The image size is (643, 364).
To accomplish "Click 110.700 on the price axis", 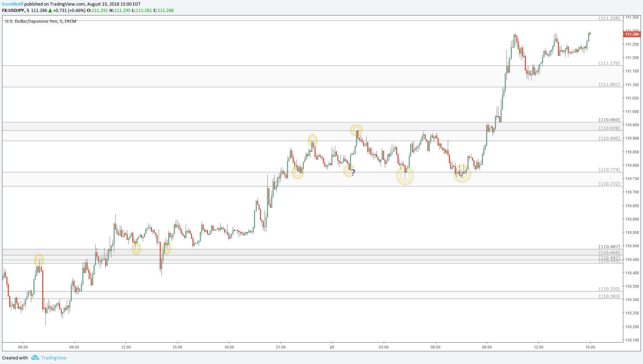I will (632, 192).
